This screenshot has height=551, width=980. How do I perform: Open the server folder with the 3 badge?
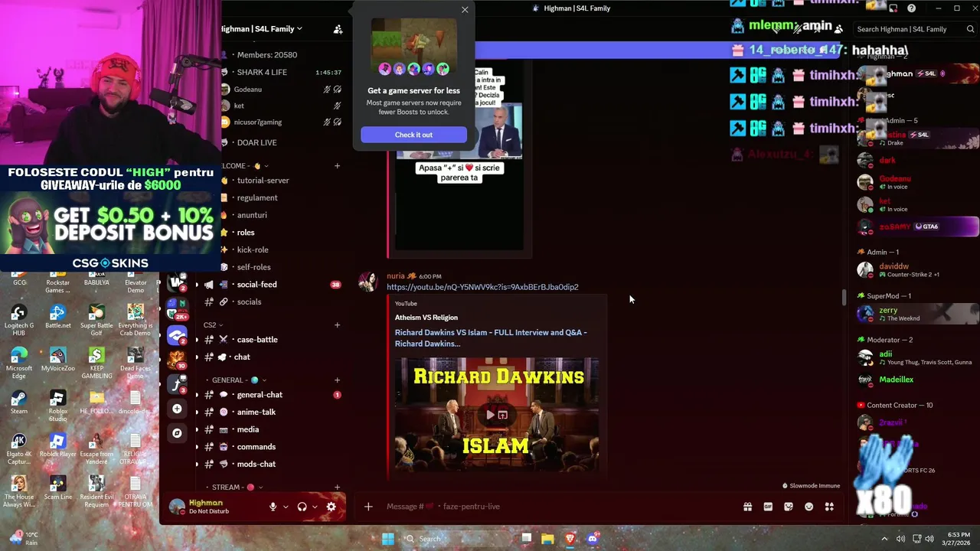point(177,384)
